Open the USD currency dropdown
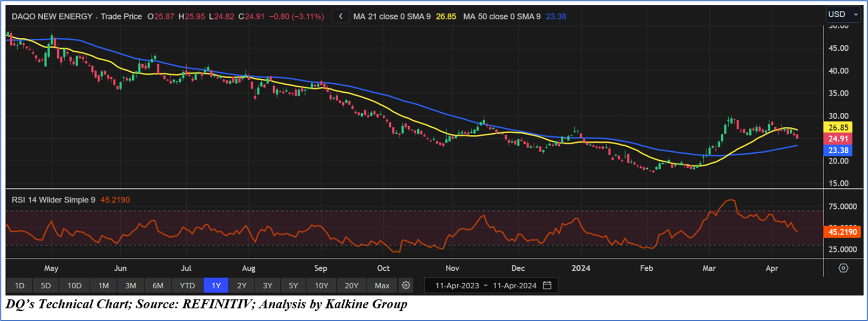 click(843, 14)
